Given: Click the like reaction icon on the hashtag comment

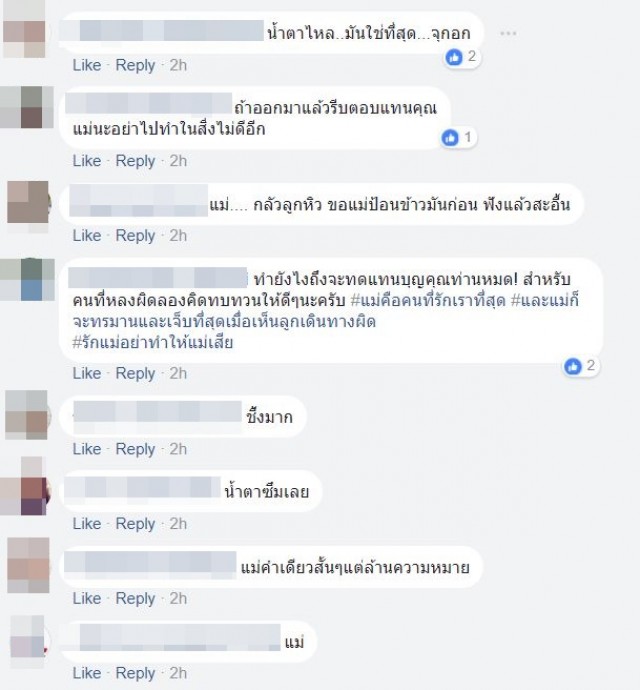Looking at the screenshot, I should [x=573, y=366].
